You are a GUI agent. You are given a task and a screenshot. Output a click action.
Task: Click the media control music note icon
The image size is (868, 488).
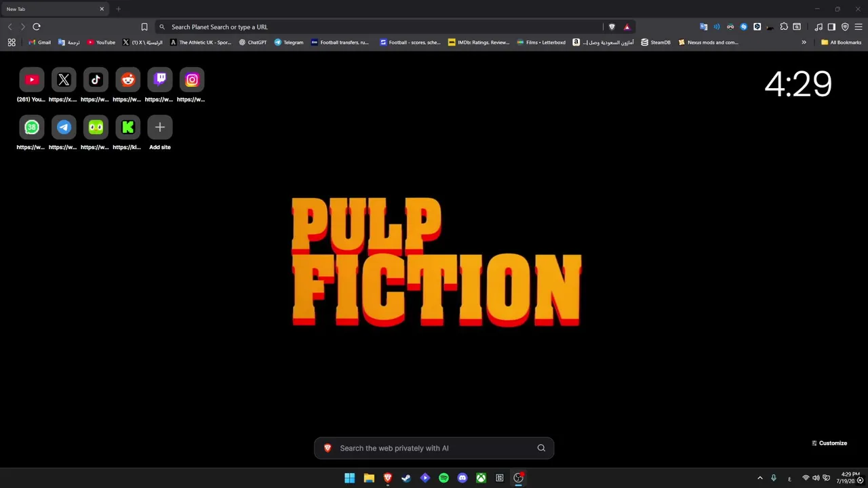818,27
